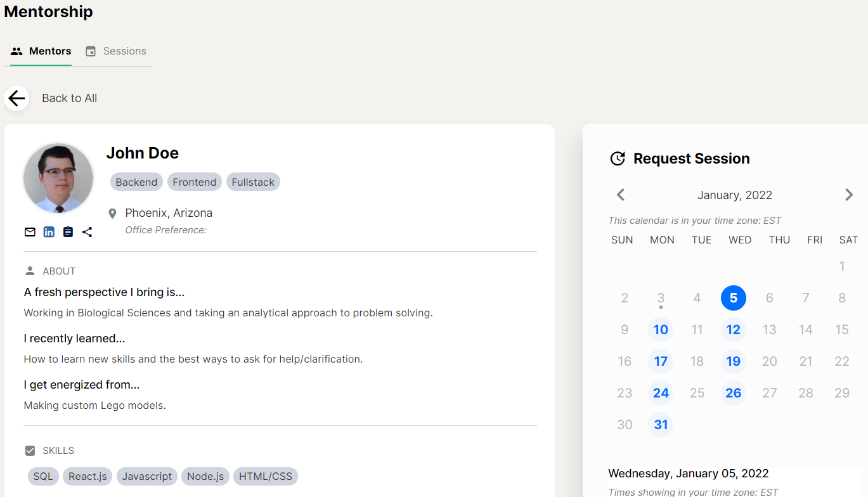Viewport: 868px width, 497px height.
Task: Open John Doe's resume clipboard icon
Action: click(68, 232)
